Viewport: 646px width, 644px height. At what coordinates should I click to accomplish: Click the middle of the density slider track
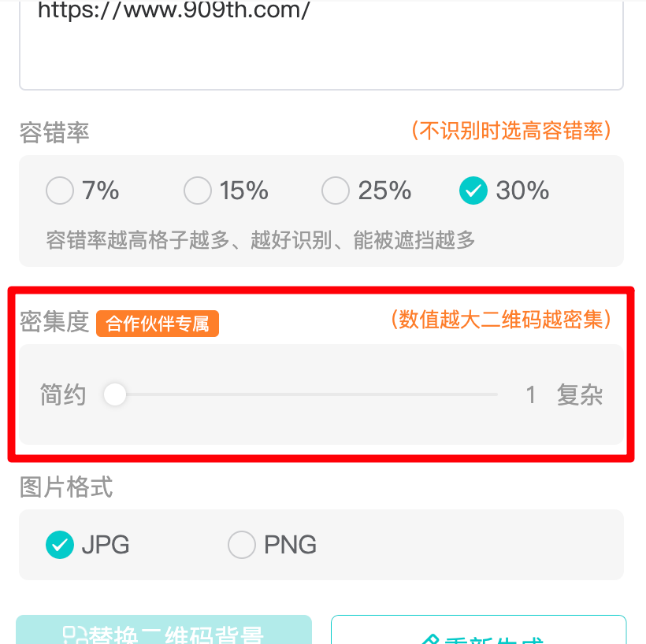coord(306,394)
